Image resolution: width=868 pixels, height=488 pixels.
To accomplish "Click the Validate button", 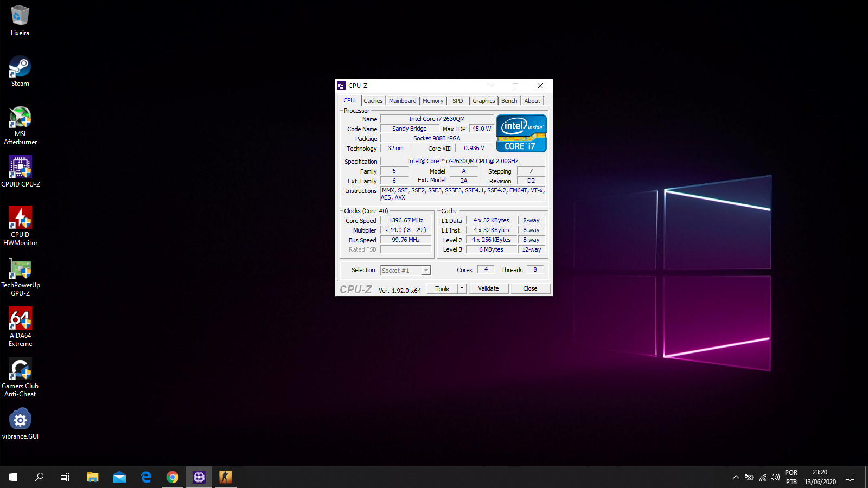I will tap(488, 288).
